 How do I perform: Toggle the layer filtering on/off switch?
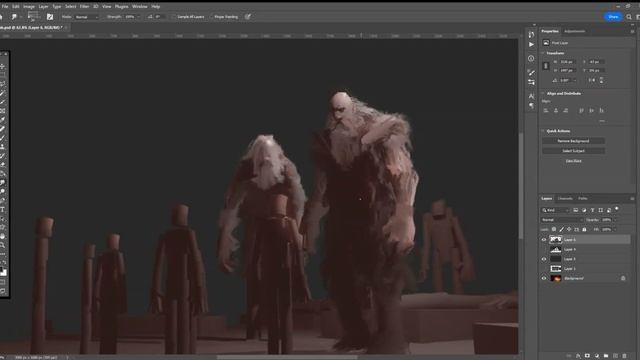pyautogui.click(x=617, y=209)
